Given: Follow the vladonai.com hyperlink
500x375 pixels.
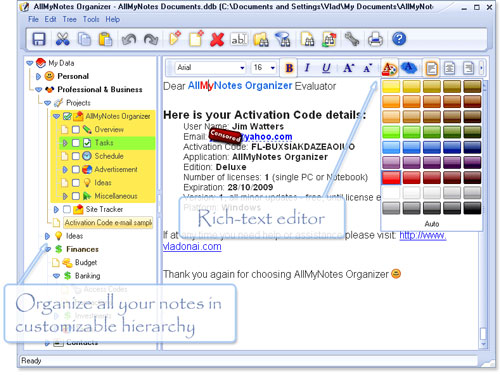Looking at the screenshot, I should click(x=192, y=247).
